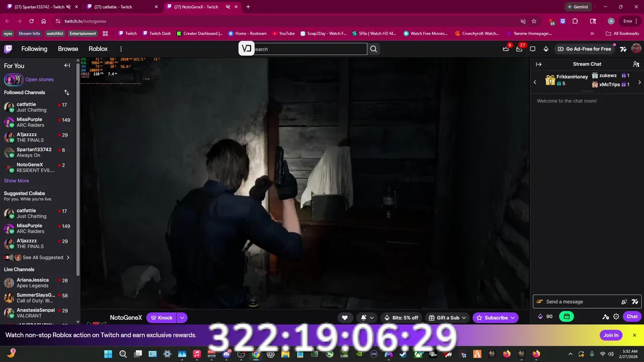Sort followed channels
This screenshot has height=362, width=644.
coord(66,93)
